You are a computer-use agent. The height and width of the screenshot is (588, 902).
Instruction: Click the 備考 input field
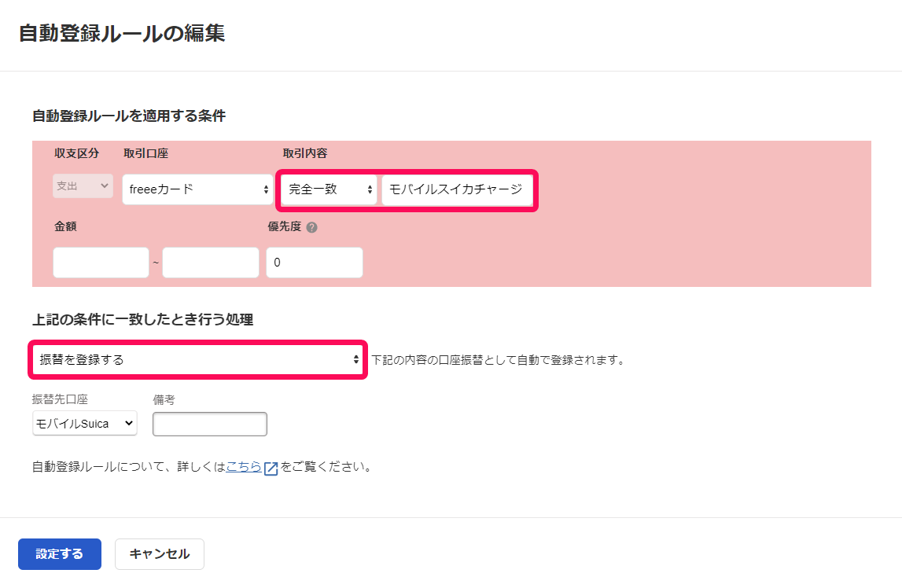pyautogui.click(x=210, y=424)
